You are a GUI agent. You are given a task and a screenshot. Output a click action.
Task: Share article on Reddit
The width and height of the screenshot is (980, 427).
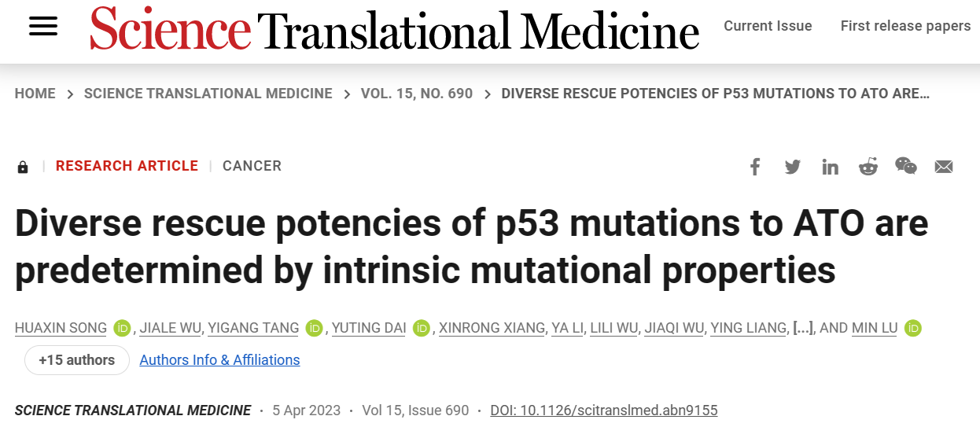(868, 167)
